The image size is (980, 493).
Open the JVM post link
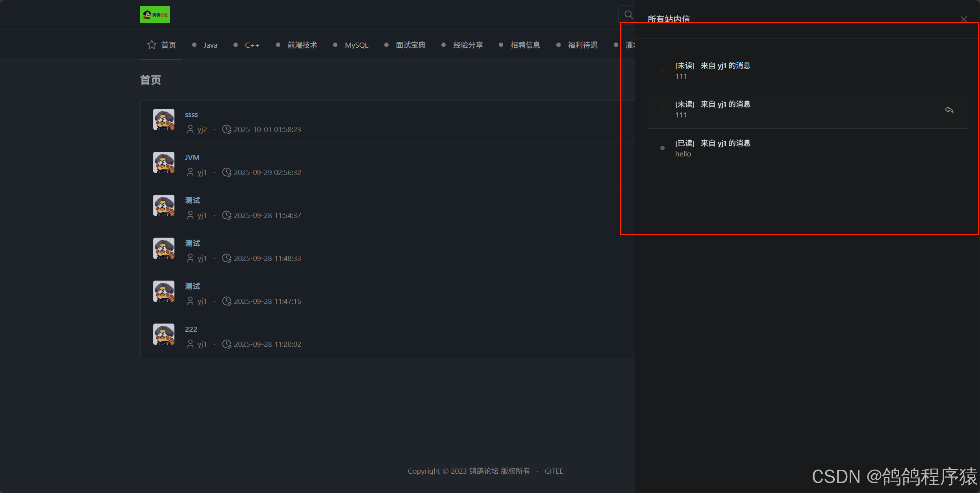pos(192,158)
